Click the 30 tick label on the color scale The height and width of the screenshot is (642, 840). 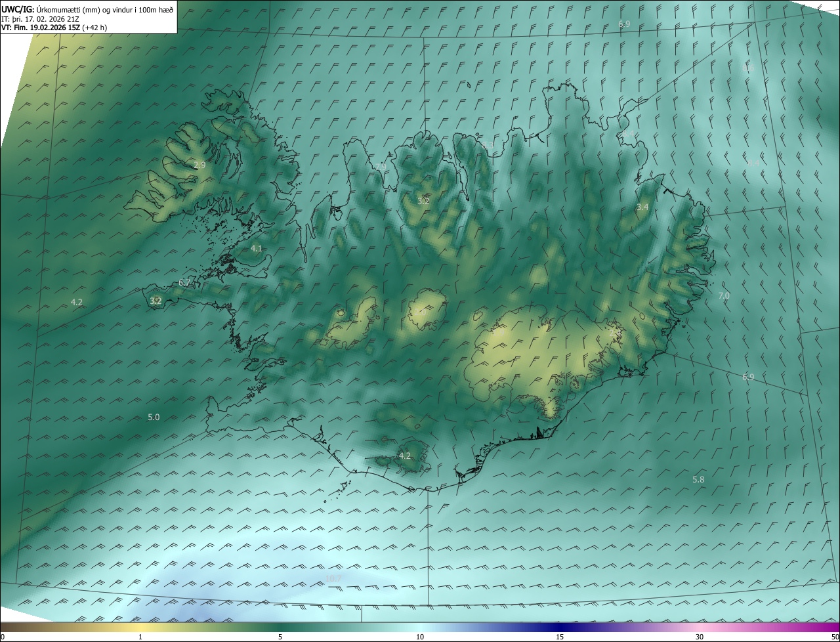coord(700,637)
